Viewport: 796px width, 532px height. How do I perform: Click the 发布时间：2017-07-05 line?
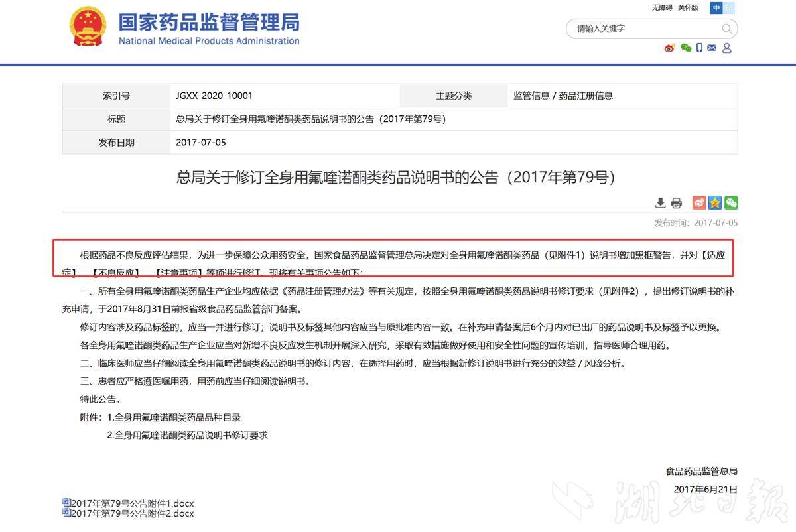point(696,223)
